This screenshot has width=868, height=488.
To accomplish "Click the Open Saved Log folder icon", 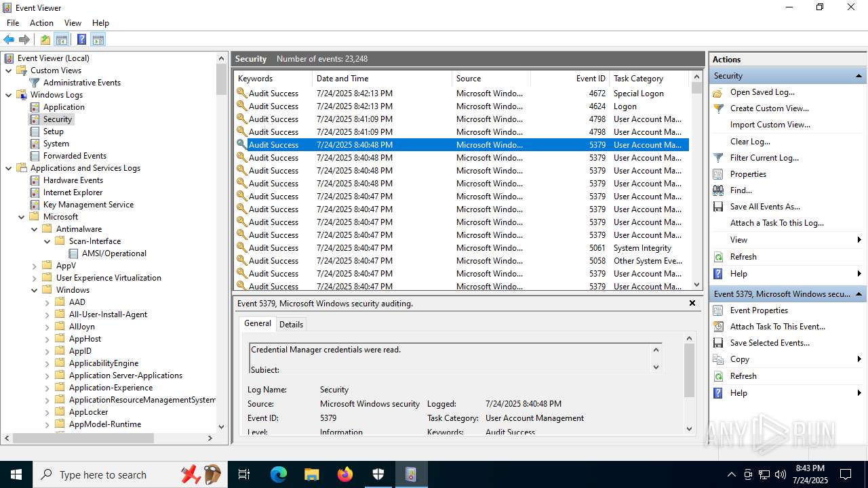I will [718, 92].
